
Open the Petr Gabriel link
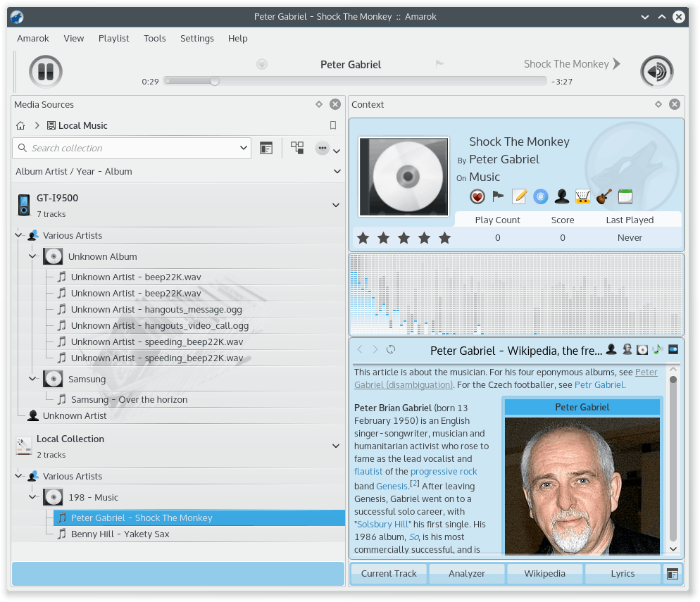[x=599, y=384]
